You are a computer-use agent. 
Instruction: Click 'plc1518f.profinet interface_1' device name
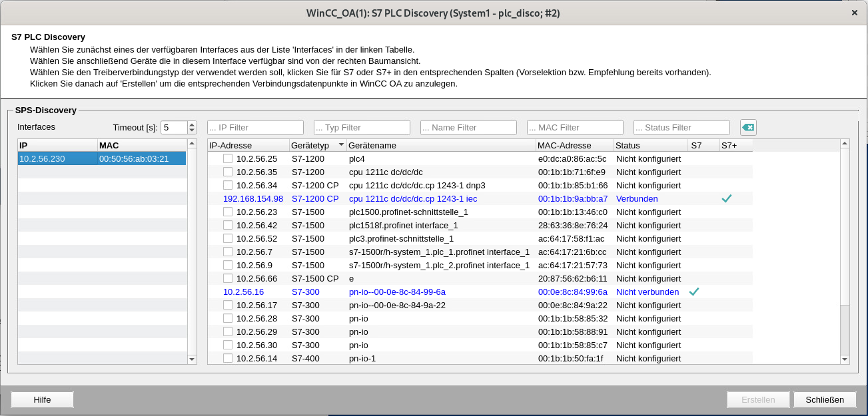click(x=403, y=225)
